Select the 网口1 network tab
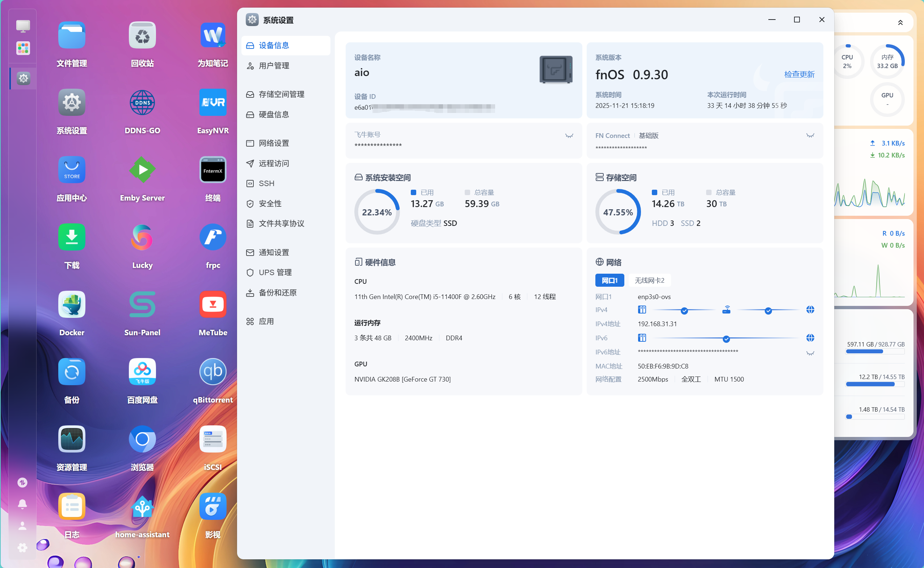924x568 pixels. 609,280
